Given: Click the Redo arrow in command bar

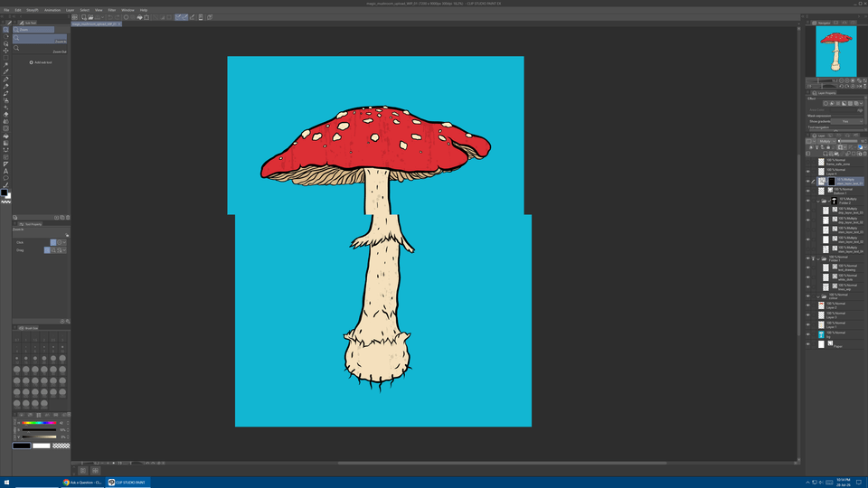Looking at the screenshot, I should (118, 17).
